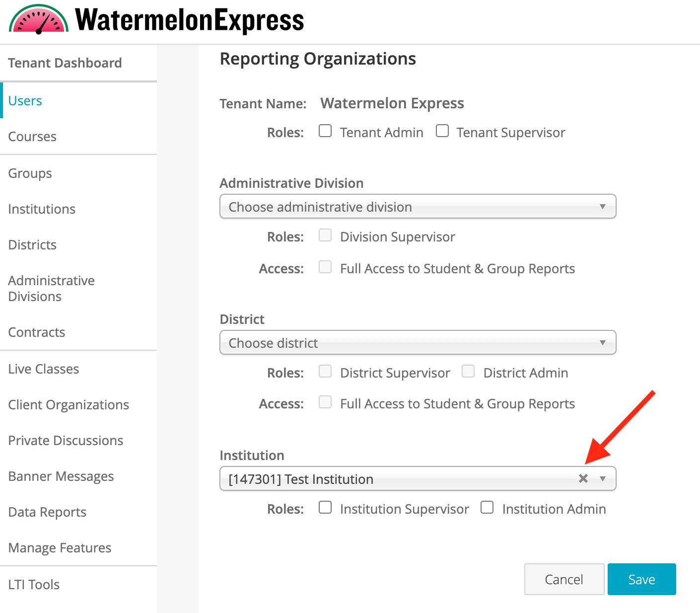The height and width of the screenshot is (613, 700).
Task: Open the Institution dropdown arrow
Action: (603, 479)
